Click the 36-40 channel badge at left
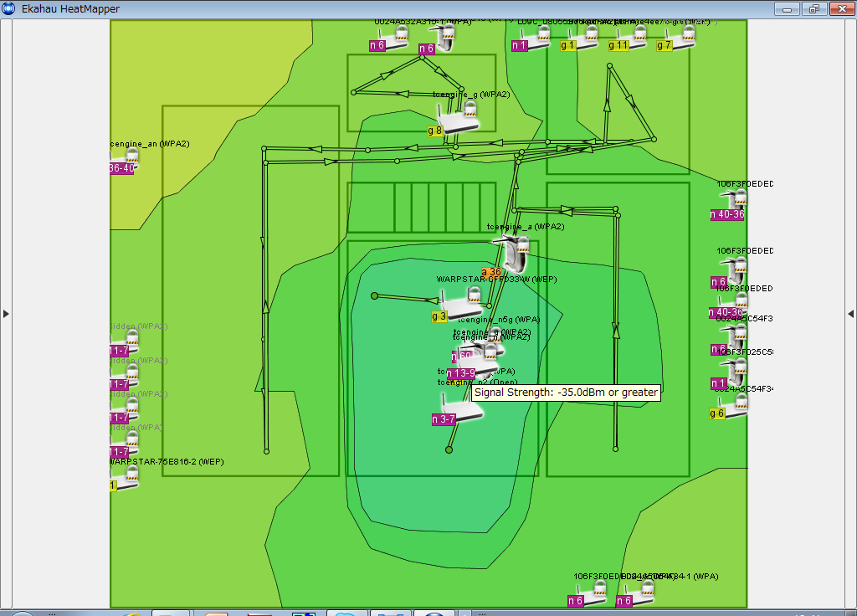This screenshot has width=857, height=616. 122,168
